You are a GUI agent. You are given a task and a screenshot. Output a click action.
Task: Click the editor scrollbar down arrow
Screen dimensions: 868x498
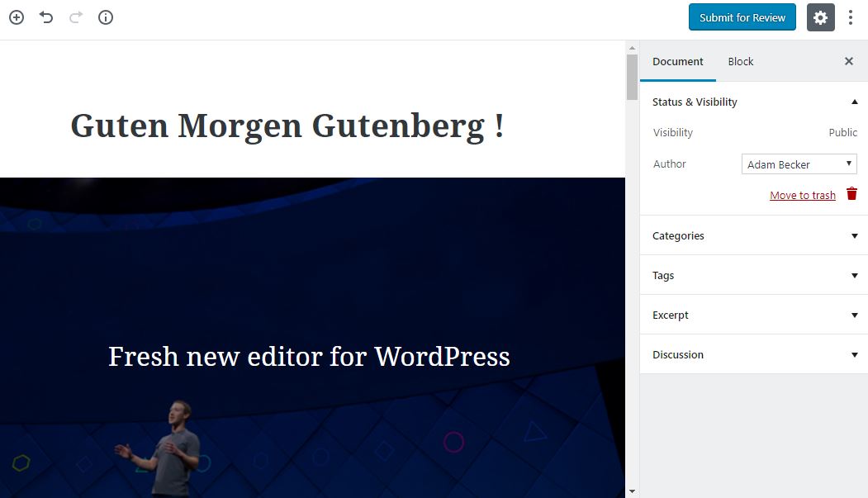632,491
